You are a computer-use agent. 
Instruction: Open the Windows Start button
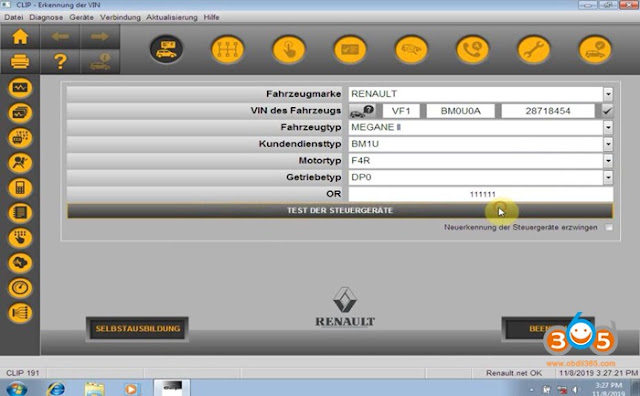pos(16,388)
